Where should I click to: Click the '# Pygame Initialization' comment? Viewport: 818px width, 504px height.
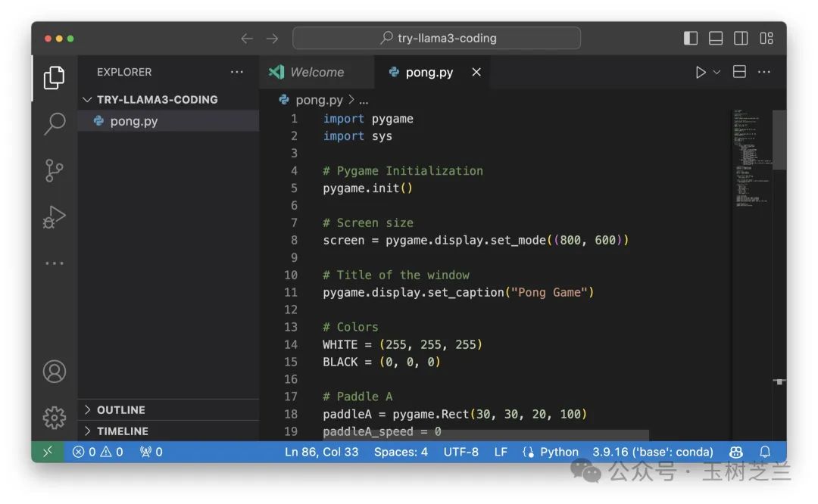click(403, 171)
